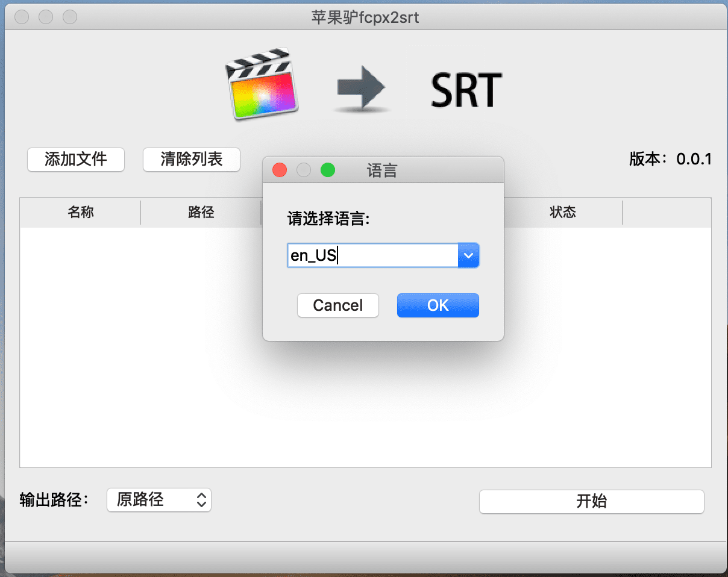Clear the list with 清除列表
This screenshot has height=577, width=728.
coord(192,160)
